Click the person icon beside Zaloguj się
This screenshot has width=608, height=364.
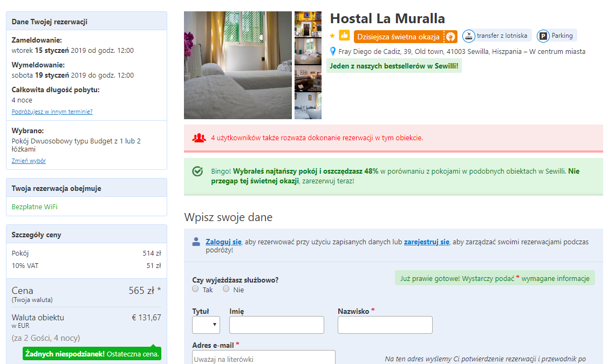pyautogui.click(x=196, y=242)
